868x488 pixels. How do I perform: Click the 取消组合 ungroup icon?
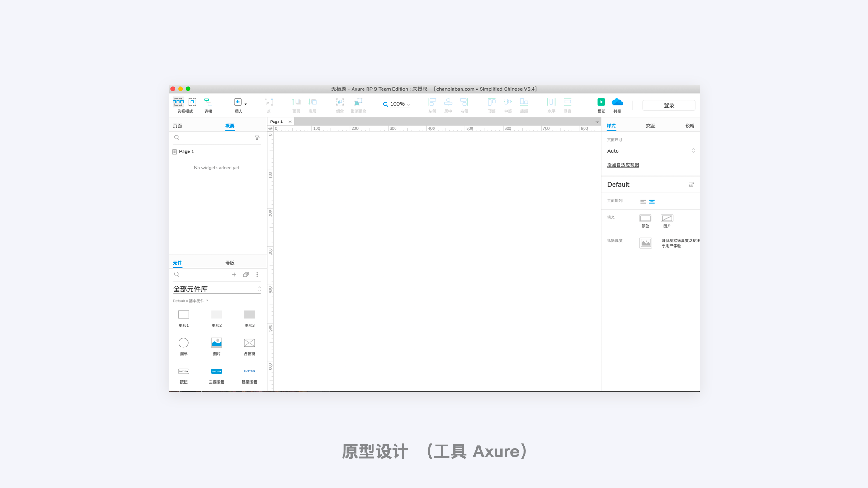pyautogui.click(x=359, y=102)
